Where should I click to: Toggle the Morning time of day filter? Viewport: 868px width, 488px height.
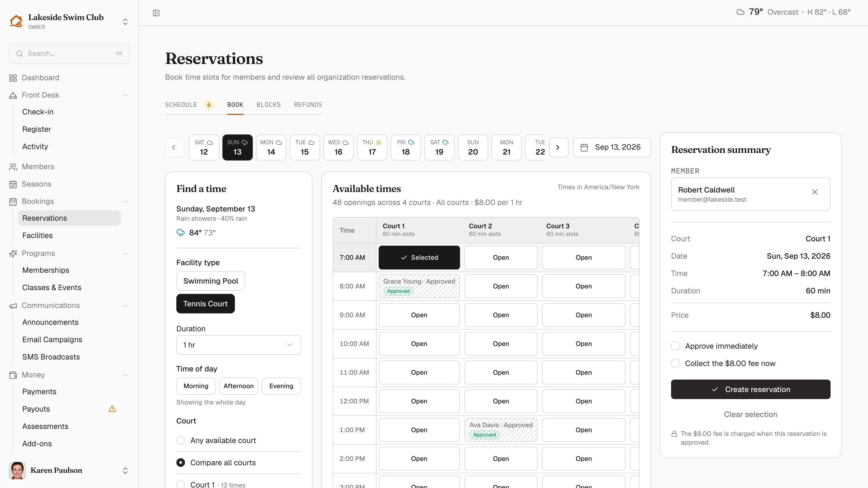tap(196, 386)
